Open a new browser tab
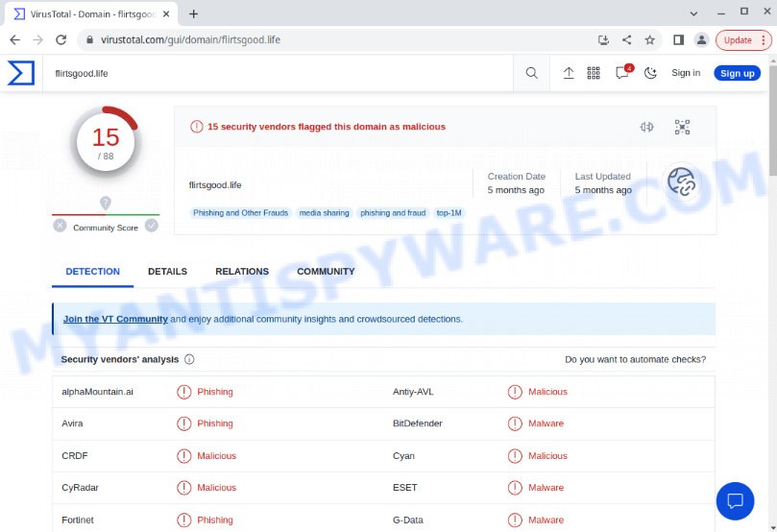 click(193, 13)
